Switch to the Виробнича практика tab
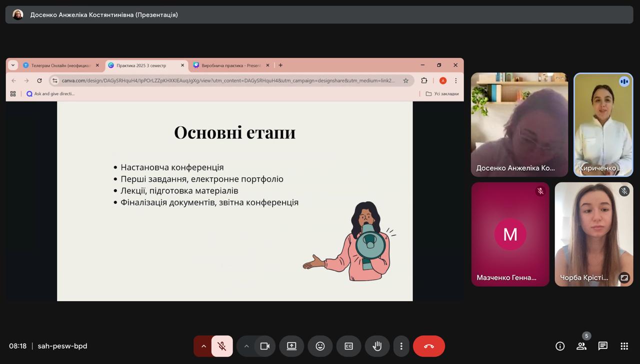The image size is (640, 364). (x=230, y=65)
